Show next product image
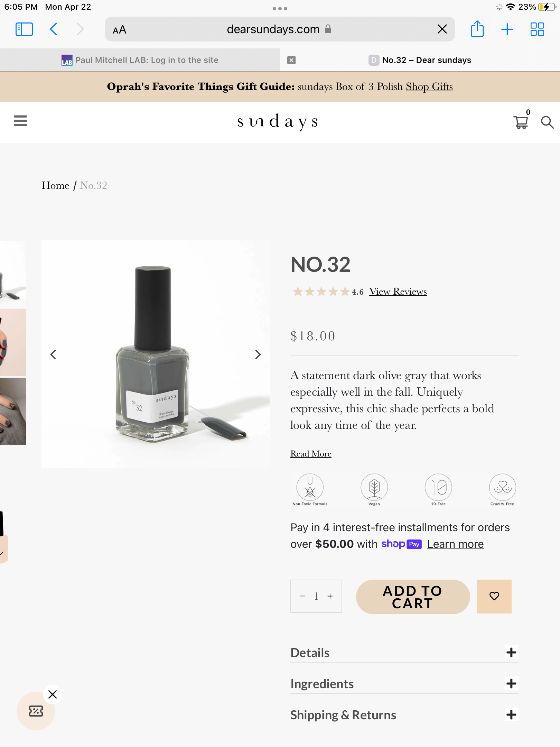560x747 pixels. [258, 354]
